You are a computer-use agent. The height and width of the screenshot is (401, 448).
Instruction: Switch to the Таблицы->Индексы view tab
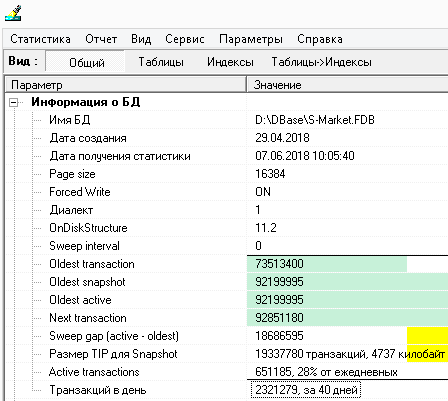click(x=321, y=62)
